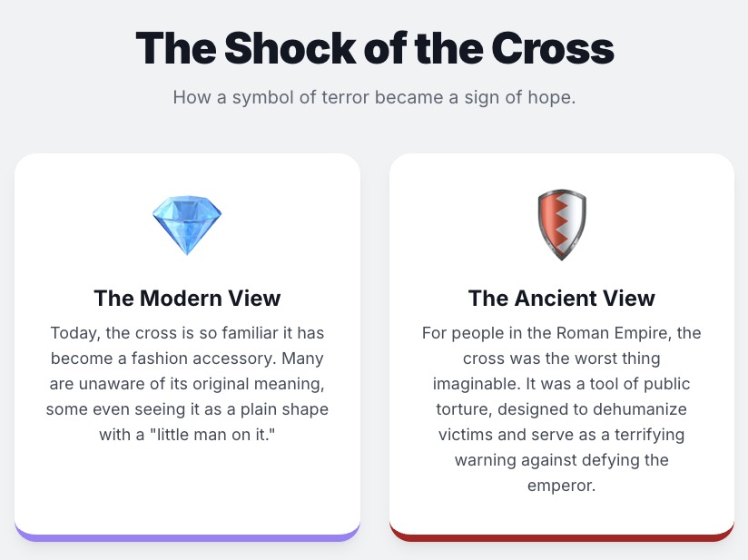The width and height of the screenshot is (748, 560).
Task: Click the dark red border under Ancient card
Action: [x=562, y=536]
